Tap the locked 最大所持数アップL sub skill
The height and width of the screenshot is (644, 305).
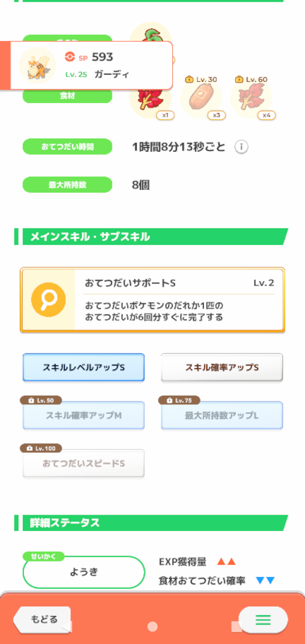[222, 416]
